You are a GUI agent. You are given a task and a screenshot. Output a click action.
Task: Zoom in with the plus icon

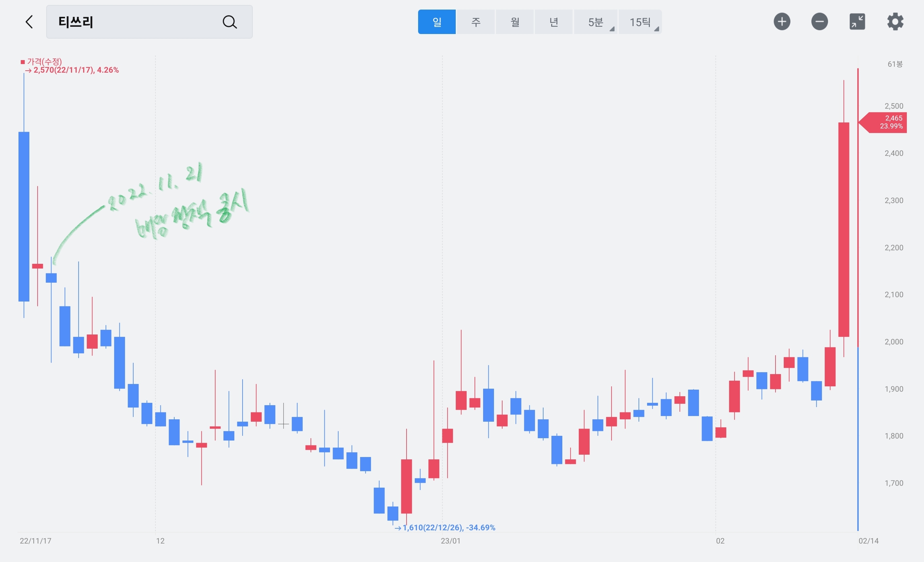782,21
